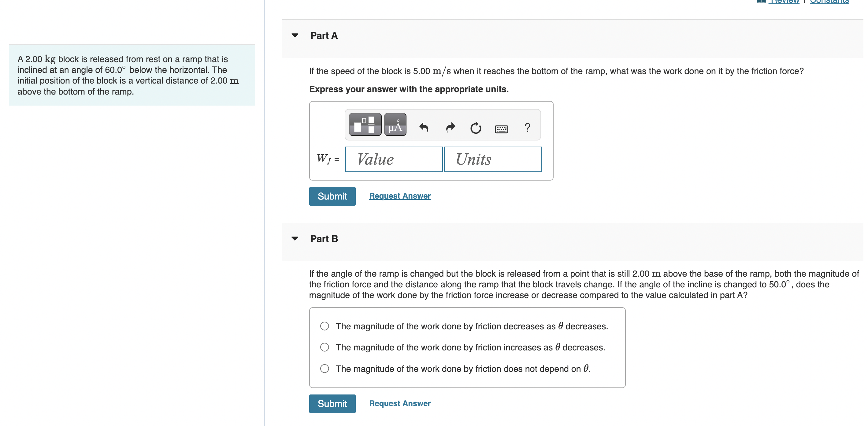Click Request Answer under Part A

(x=399, y=196)
